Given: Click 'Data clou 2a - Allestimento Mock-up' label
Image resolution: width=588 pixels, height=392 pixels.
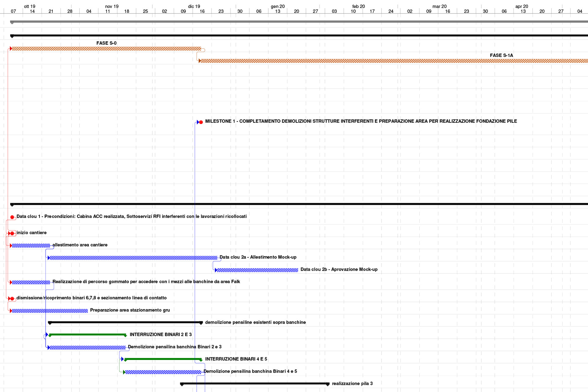Looking at the screenshot, I should point(258,257).
